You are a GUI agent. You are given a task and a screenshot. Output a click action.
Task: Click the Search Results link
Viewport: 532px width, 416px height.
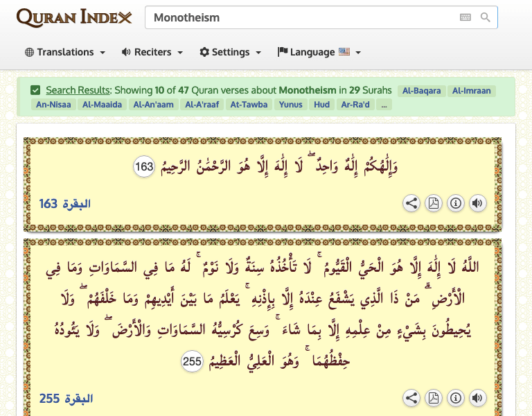pyautogui.click(x=78, y=90)
